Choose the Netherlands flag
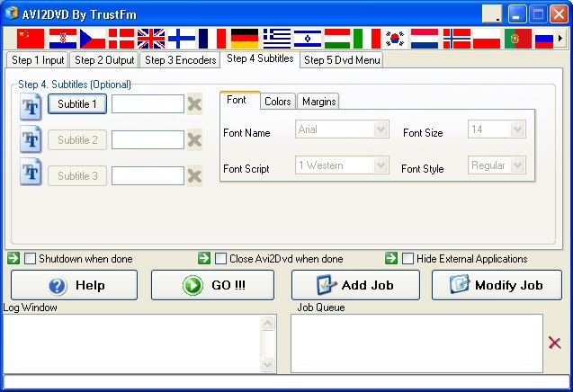 pyautogui.click(x=425, y=39)
